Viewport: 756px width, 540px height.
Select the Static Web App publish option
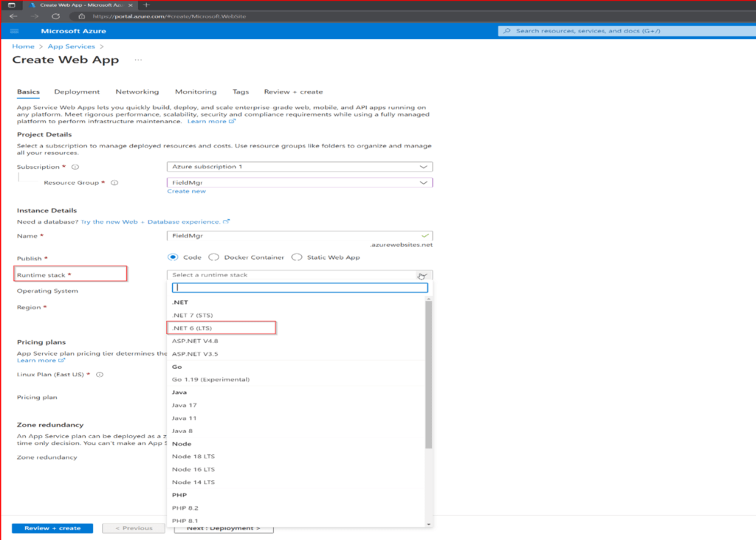click(297, 257)
